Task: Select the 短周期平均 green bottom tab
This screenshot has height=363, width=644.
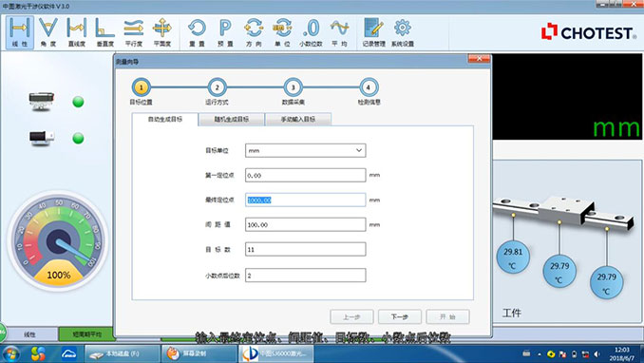Action: [x=86, y=334]
